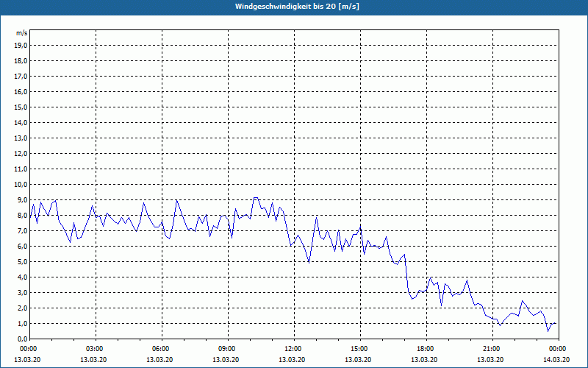Click the 9,0 y-axis tick label
Screen dimensions: 588x368
(22, 199)
